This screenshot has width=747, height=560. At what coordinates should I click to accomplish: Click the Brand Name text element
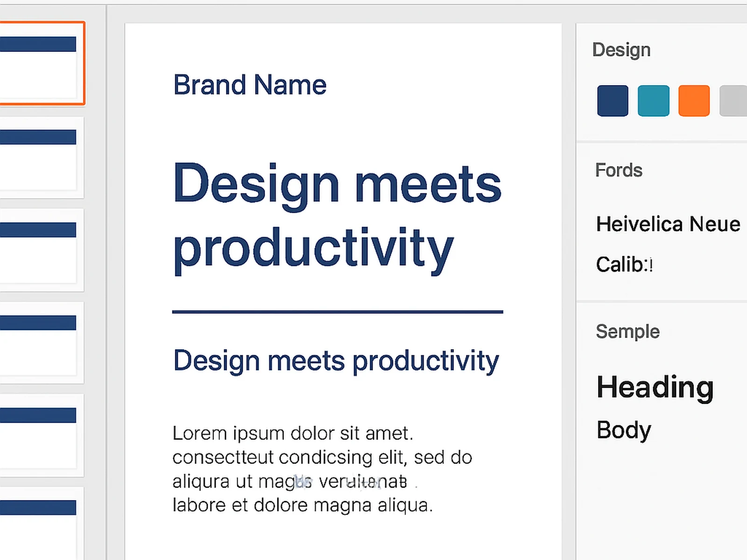(x=250, y=84)
